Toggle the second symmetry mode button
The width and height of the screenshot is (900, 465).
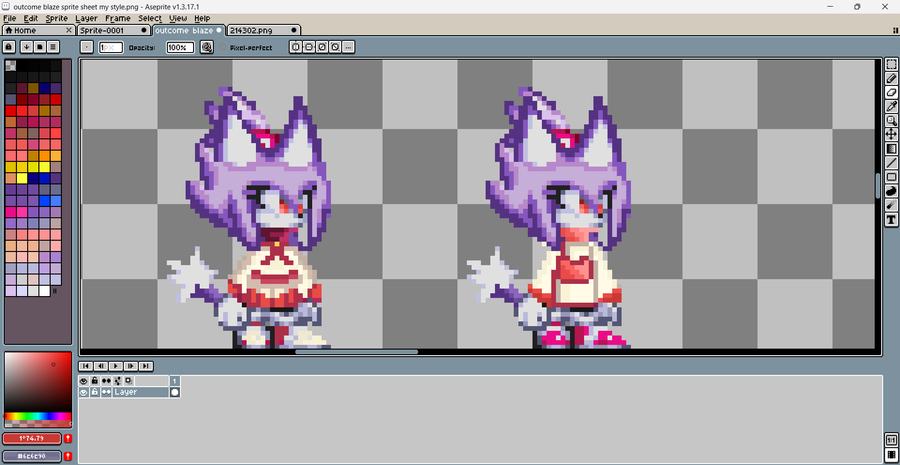tap(309, 47)
